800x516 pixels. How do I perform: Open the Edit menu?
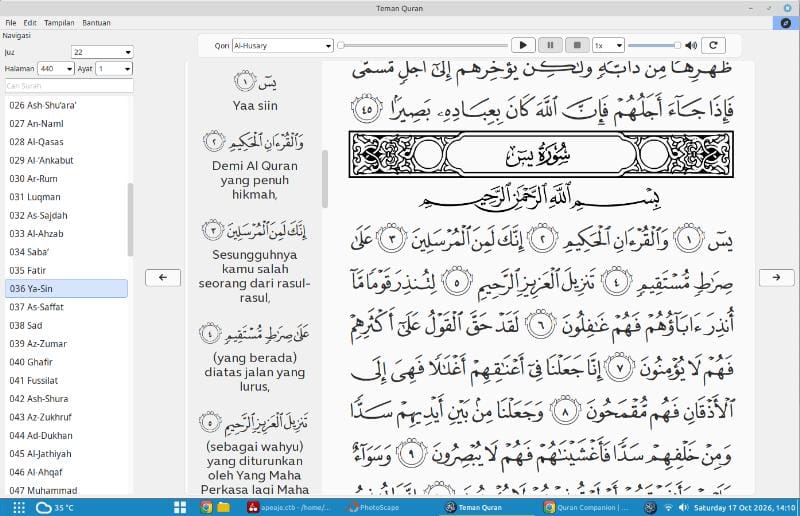click(x=30, y=22)
